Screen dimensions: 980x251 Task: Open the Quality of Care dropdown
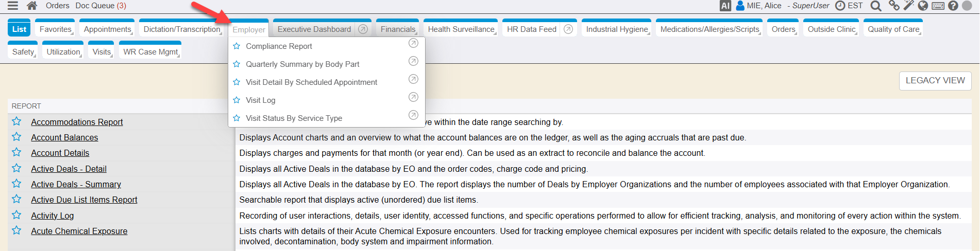(x=894, y=29)
